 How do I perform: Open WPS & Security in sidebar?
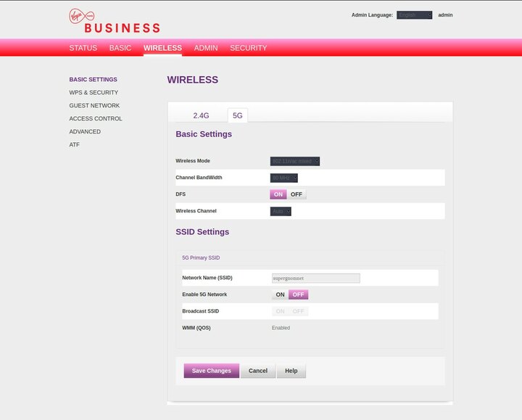point(94,93)
